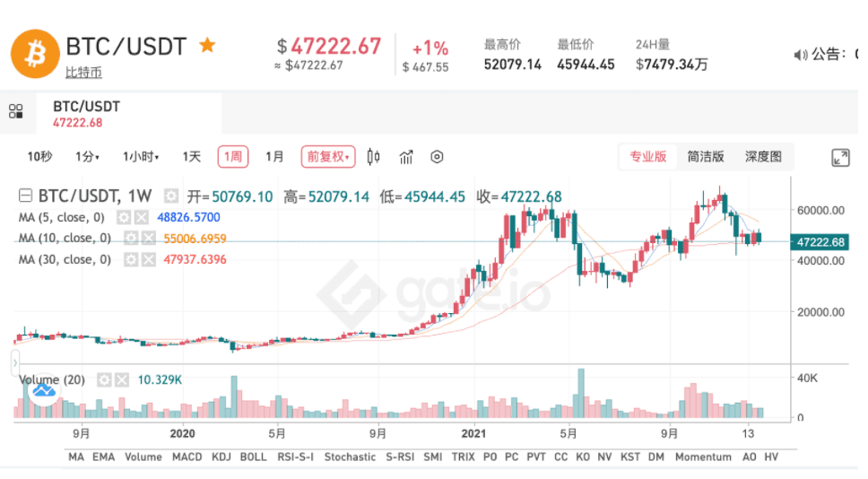The width and height of the screenshot is (868, 479).
Task: Click the announcement speaker icon
Action: (800, 54)
